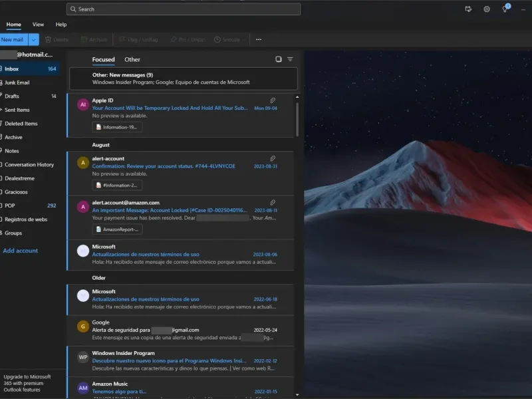Viewport: 532px width, 399px height.
Task: Open the Archive folder in sidebar
Action: tap(29, 138)
